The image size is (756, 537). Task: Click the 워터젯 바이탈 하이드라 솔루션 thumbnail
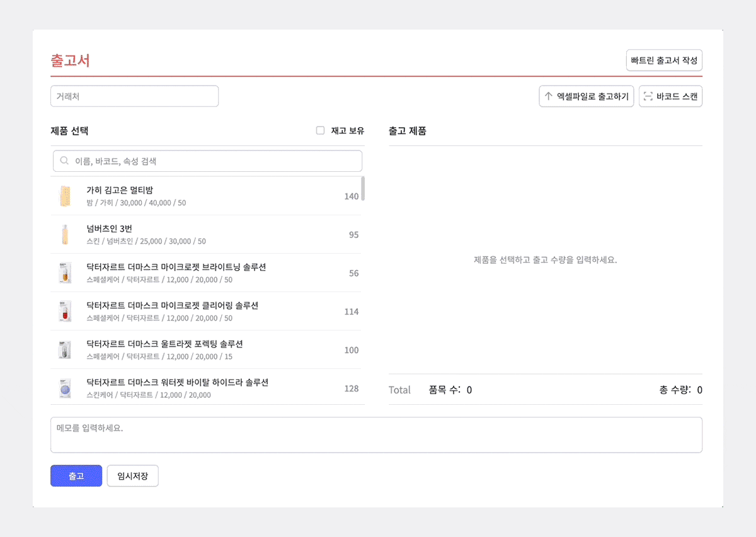coord(64,388)
